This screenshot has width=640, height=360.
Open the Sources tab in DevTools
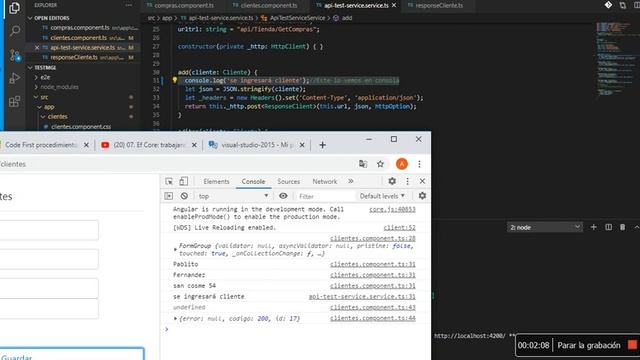[x=289, y=181]
